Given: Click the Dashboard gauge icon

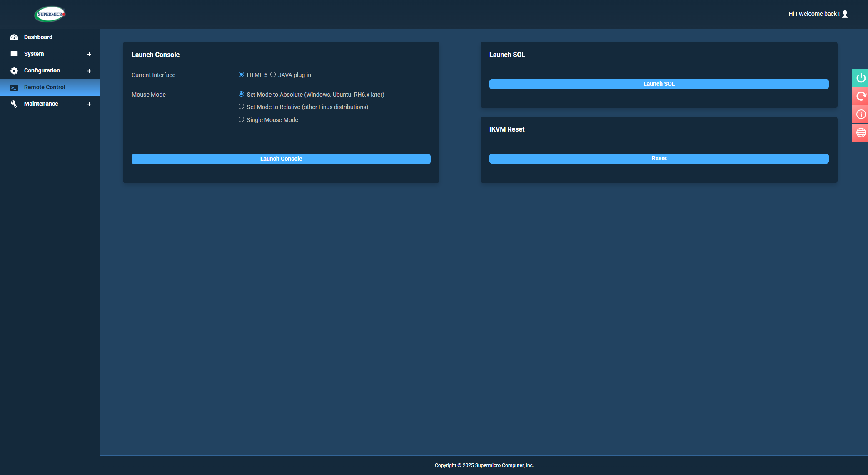Looking at the screenshot, I should 14,37.
